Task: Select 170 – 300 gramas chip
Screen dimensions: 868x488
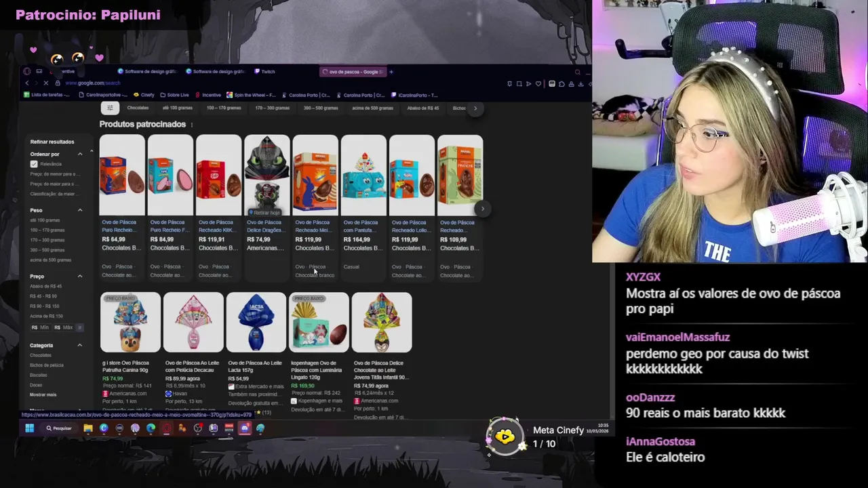Action: [273, 108]
